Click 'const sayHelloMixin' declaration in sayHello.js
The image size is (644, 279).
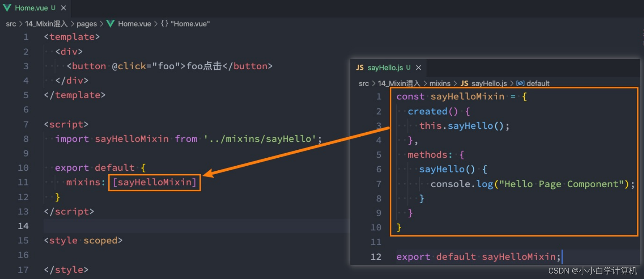tap(451, 96)
